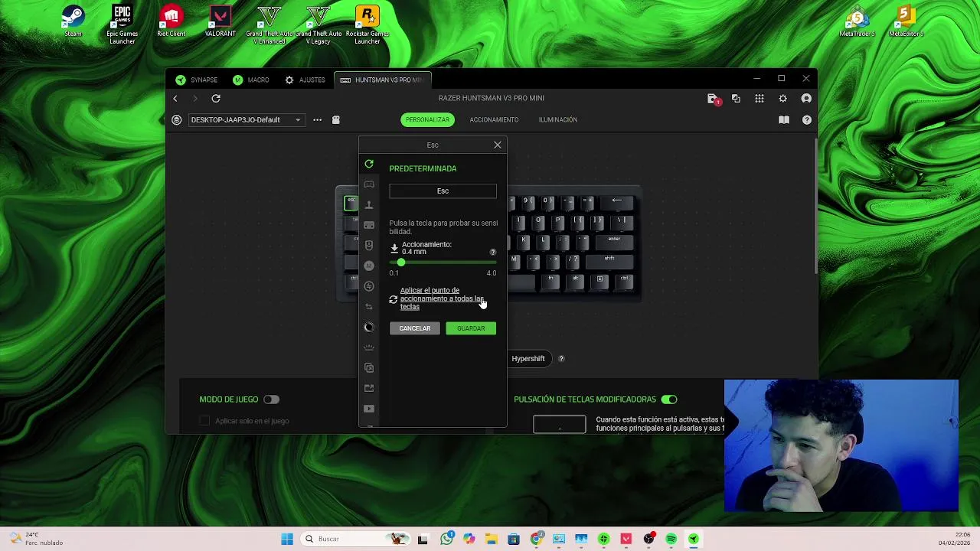Click the GUARDAR button
The width and height of the screenshot is (980, 551).
point(471,328)
